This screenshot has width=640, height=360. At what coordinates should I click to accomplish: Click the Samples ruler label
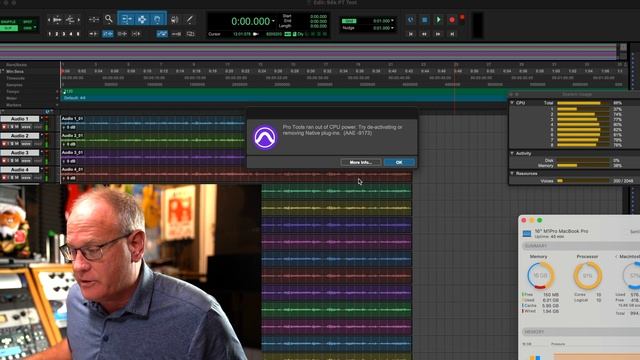point(14,85)
